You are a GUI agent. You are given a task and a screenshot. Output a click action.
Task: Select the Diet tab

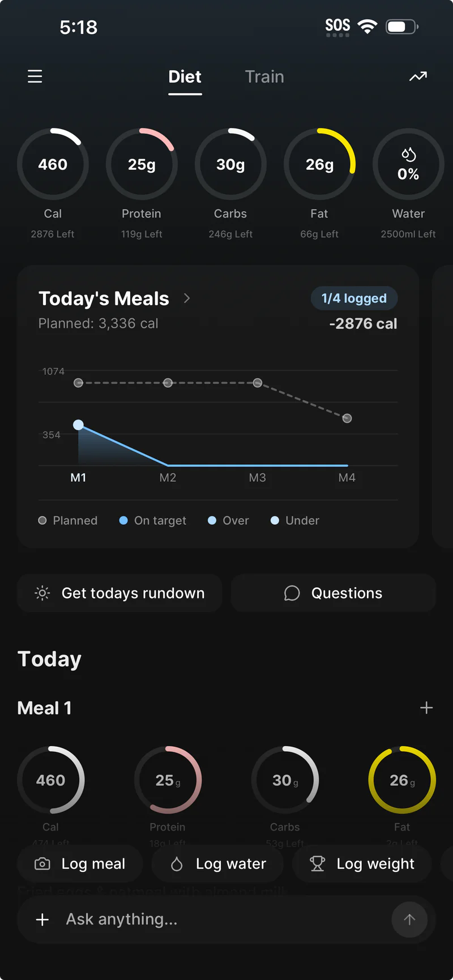pos(185,77)
